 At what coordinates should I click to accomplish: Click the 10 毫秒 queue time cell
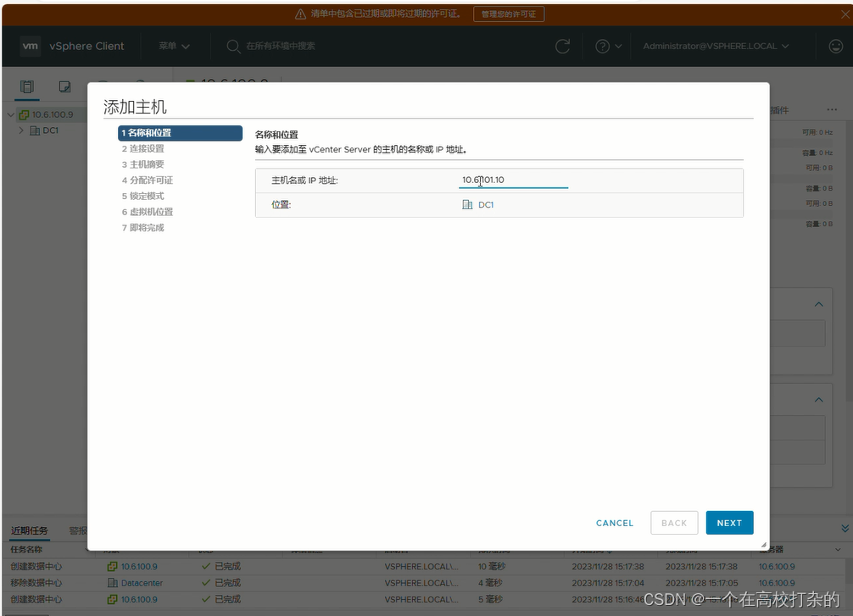(x=492, y=567)
